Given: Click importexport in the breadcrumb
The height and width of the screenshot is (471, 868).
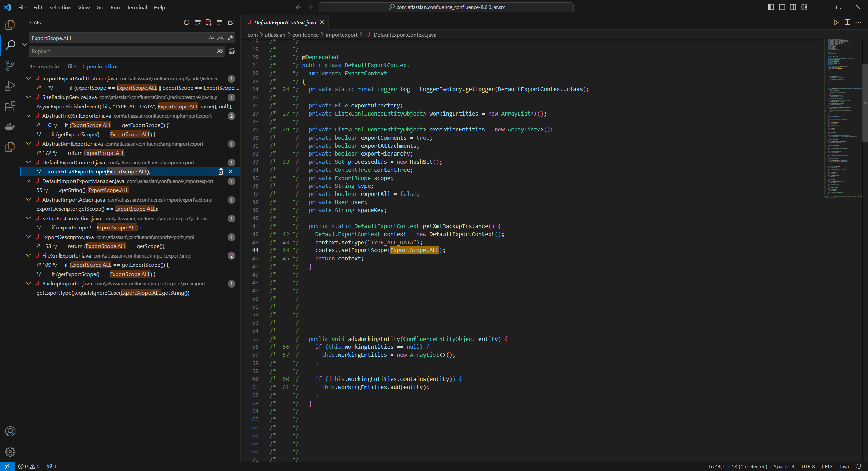Looking at the screenshot, I should (x=341, y=35).
